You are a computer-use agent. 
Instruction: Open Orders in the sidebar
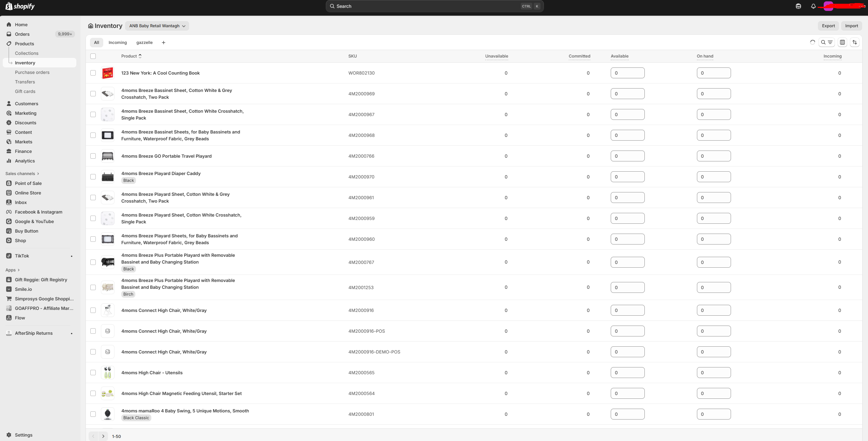coord(22,34)
